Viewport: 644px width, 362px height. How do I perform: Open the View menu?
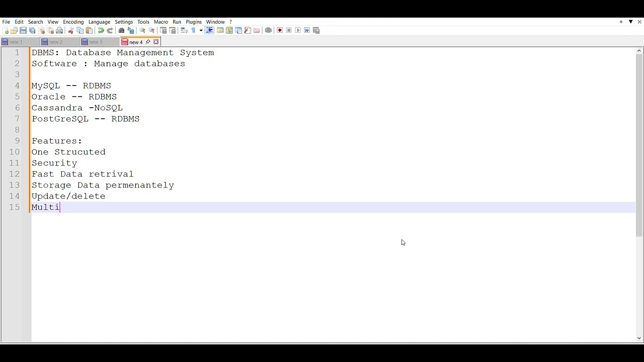pyautogui.click(x=53, y=22)
